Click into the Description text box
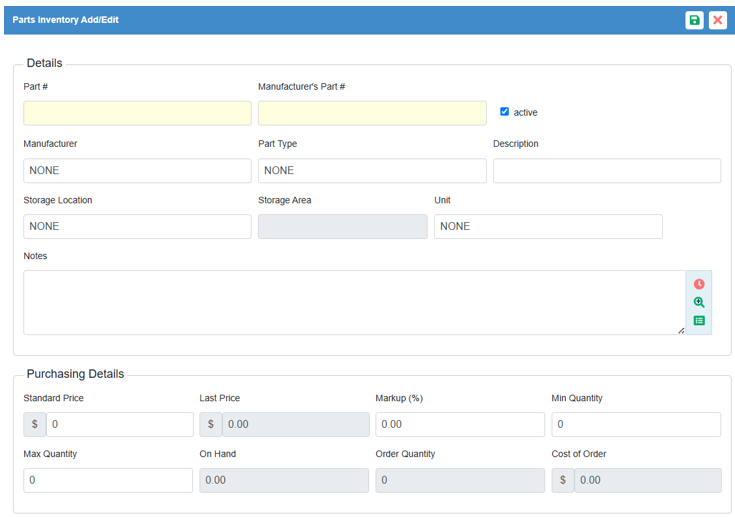The height and width of the screenshot is (517, 735). [x=606, y=170]
